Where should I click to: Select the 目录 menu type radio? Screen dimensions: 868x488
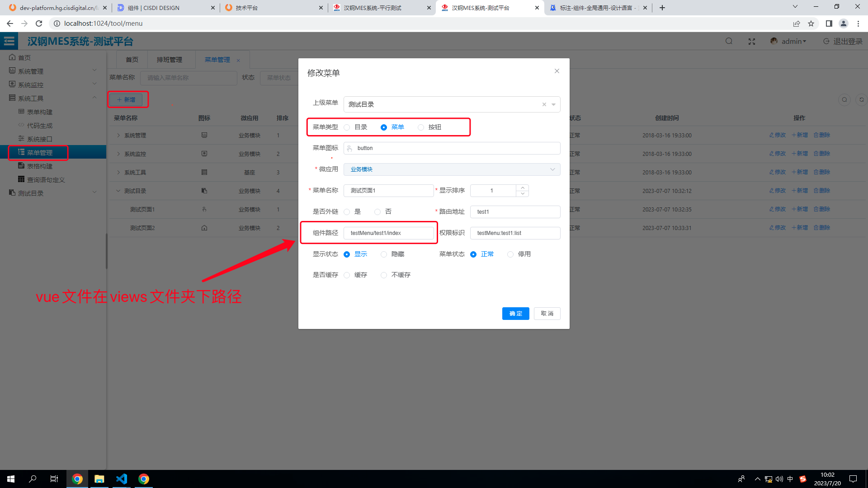pyautogui.click(x=347, y=127)
